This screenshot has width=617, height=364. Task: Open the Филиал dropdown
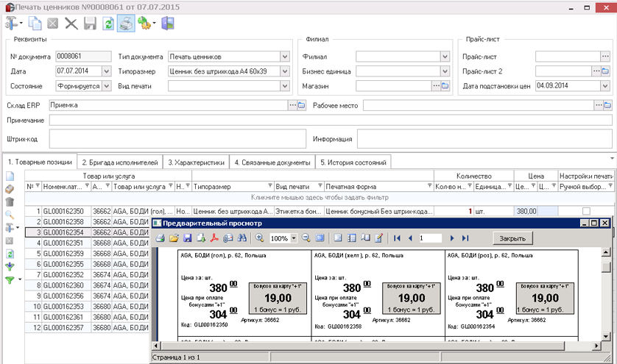445,57
